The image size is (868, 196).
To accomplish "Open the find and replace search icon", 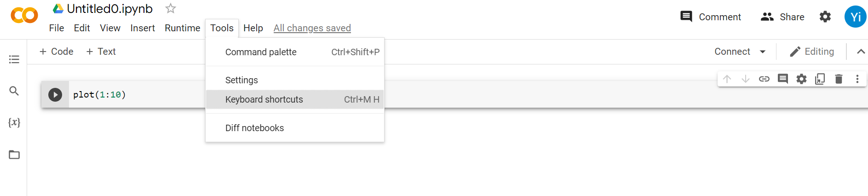I will pyautogui.click(x=14, y=91).
